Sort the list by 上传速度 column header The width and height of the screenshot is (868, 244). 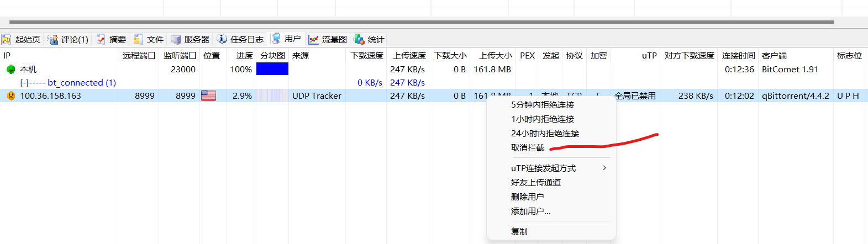point(409,55)
